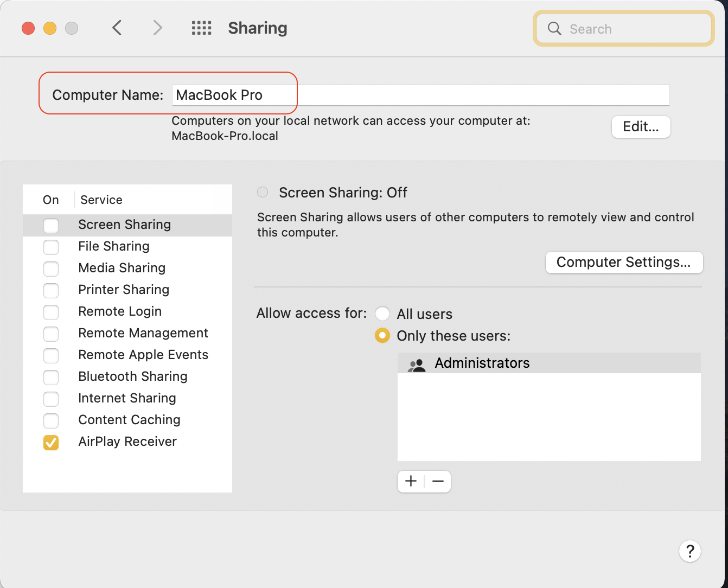Tick the Remote Management checkbox

tap(51, 334)
